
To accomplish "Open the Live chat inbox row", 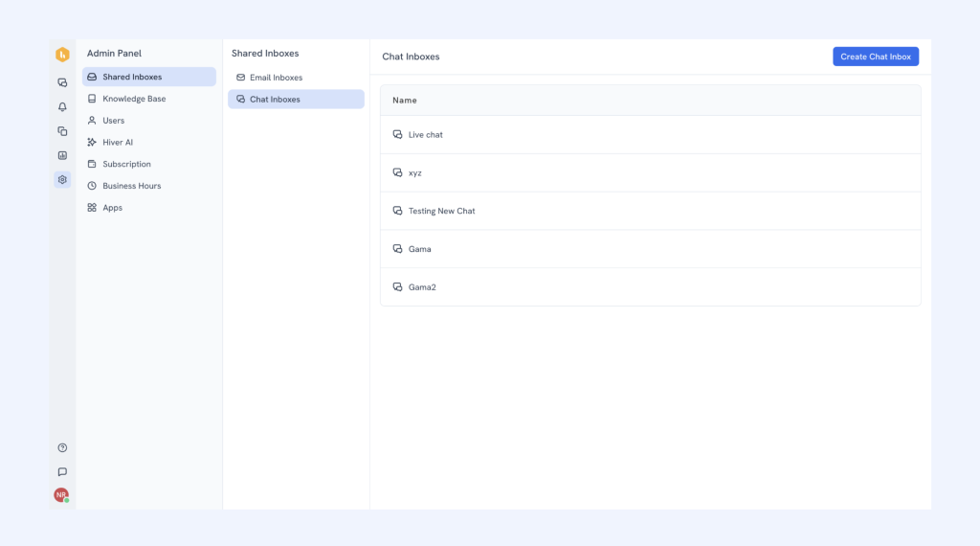I will pos(425,135).
